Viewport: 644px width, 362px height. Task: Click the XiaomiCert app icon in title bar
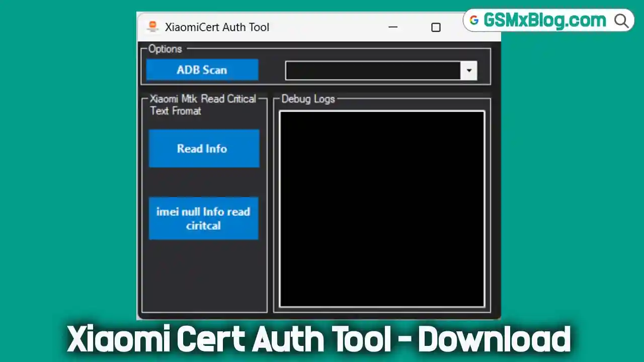point(152,27)
